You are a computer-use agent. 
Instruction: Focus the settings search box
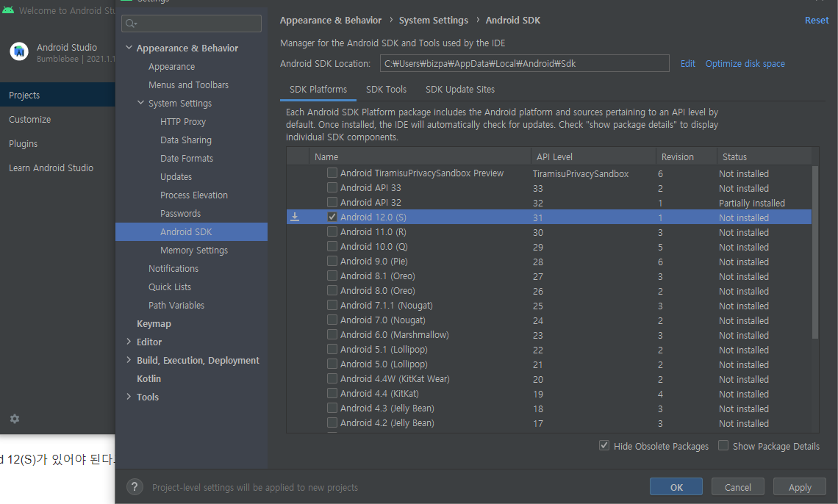(x=191, y=24)
